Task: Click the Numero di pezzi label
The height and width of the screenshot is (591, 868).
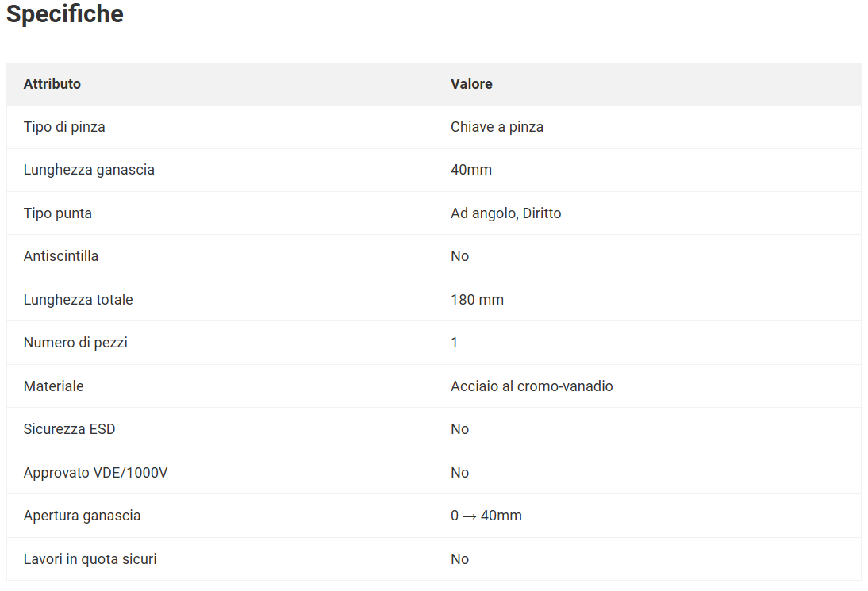Action: coord(75,343)
